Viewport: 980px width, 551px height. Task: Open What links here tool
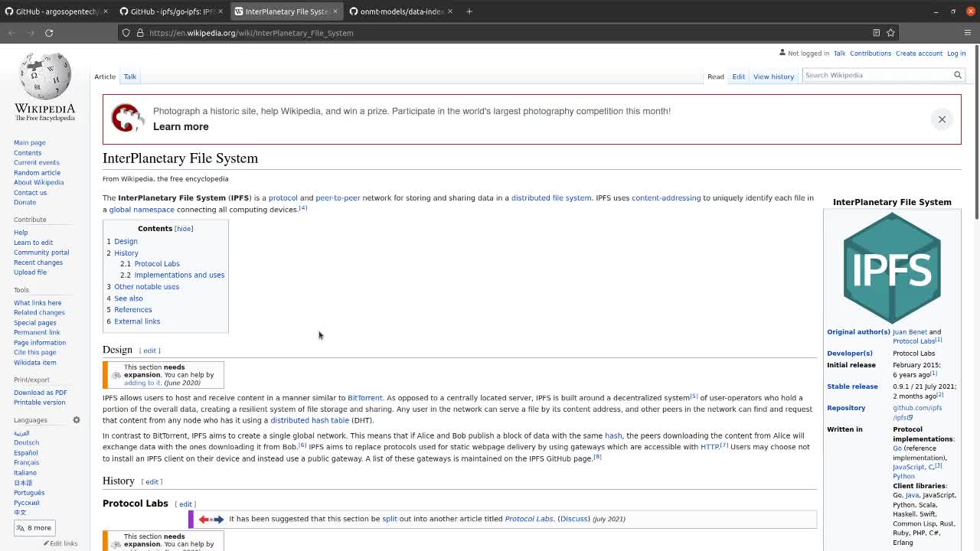(x=38, y=303)
